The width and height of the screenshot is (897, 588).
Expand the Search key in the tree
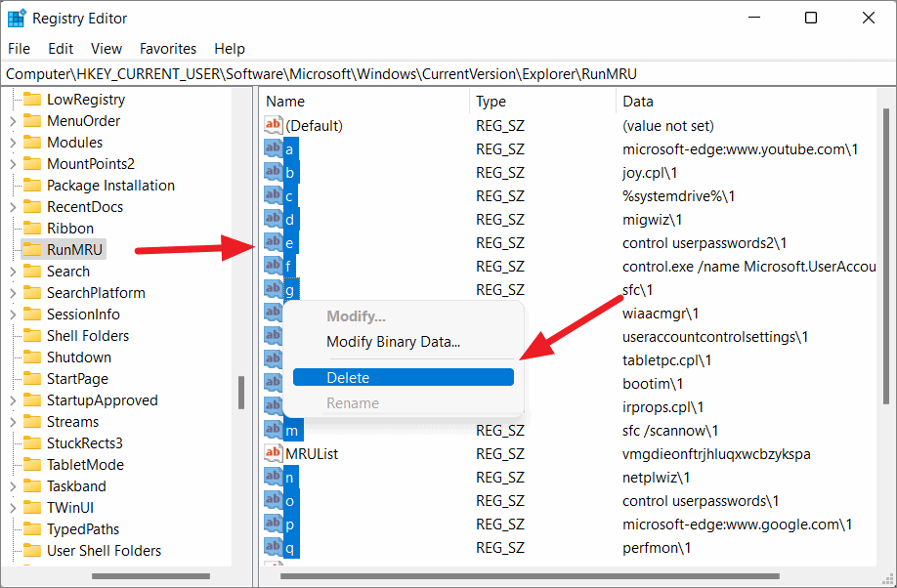12,271
